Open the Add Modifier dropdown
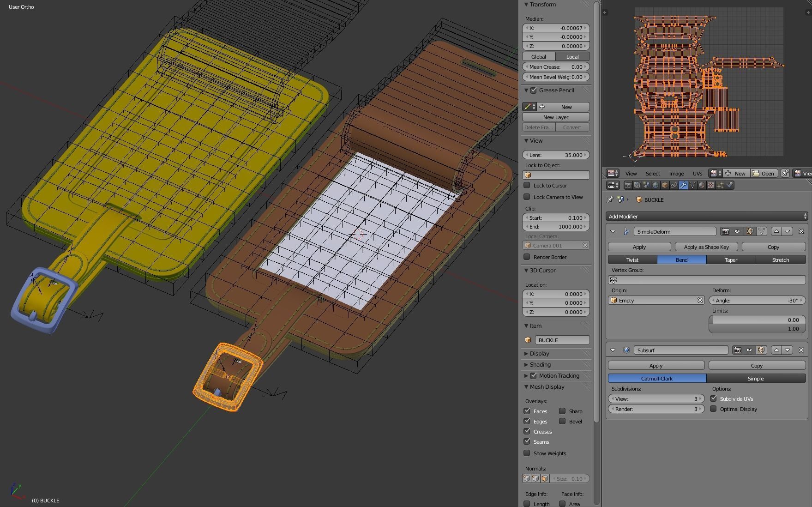The width and height of the screenshot is (812, 507). (707, 216)
